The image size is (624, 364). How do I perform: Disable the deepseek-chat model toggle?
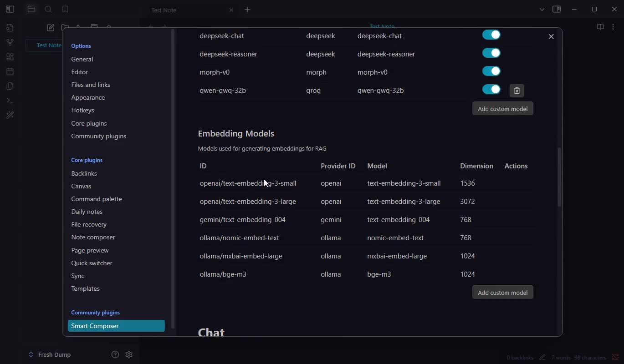coord(491,35)
